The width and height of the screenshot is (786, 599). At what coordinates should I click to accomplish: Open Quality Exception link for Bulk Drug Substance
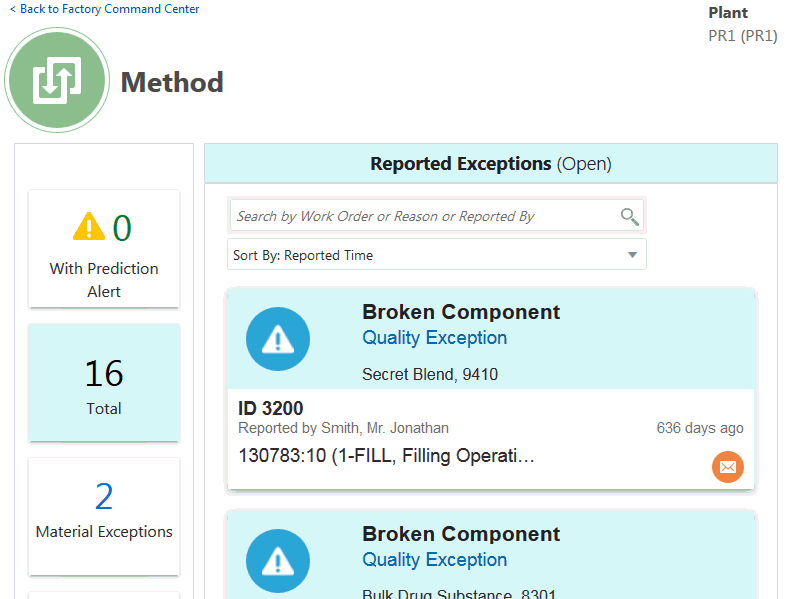[435, 560]
